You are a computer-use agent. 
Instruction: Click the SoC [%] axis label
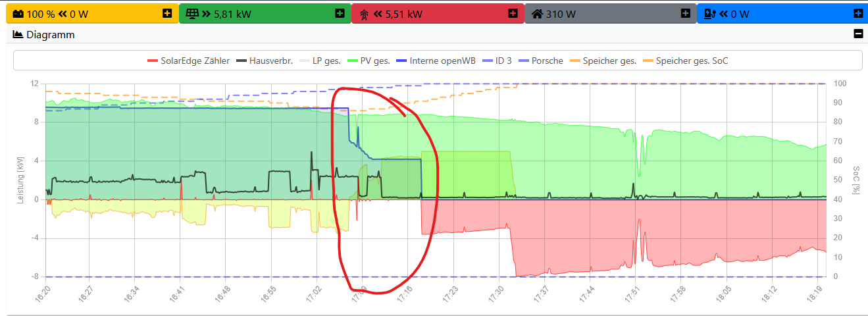[x=857, y=180]
